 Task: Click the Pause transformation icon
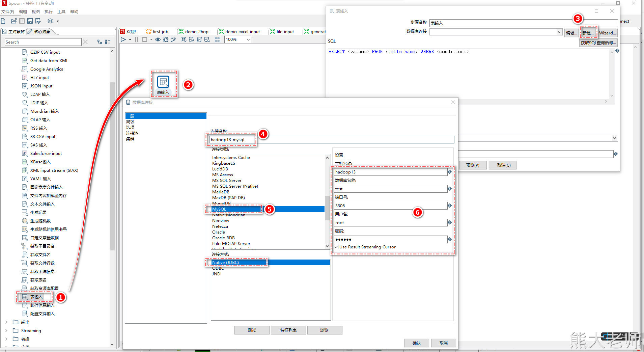click(137, 40)
